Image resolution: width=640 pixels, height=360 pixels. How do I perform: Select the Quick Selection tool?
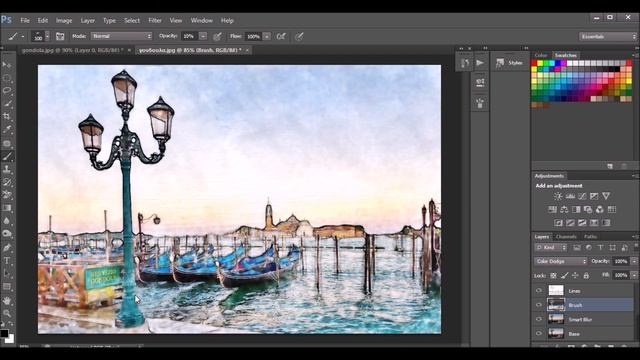point(7,104)
